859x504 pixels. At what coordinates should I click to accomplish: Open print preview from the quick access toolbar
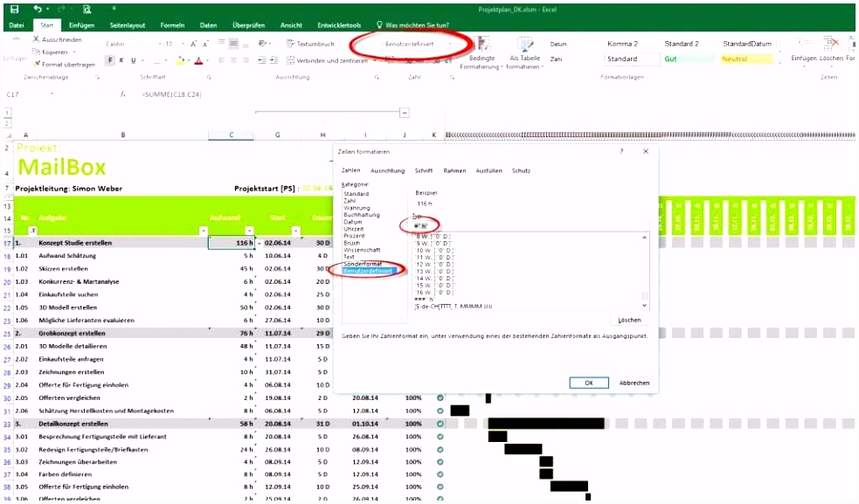coord(87,9)
